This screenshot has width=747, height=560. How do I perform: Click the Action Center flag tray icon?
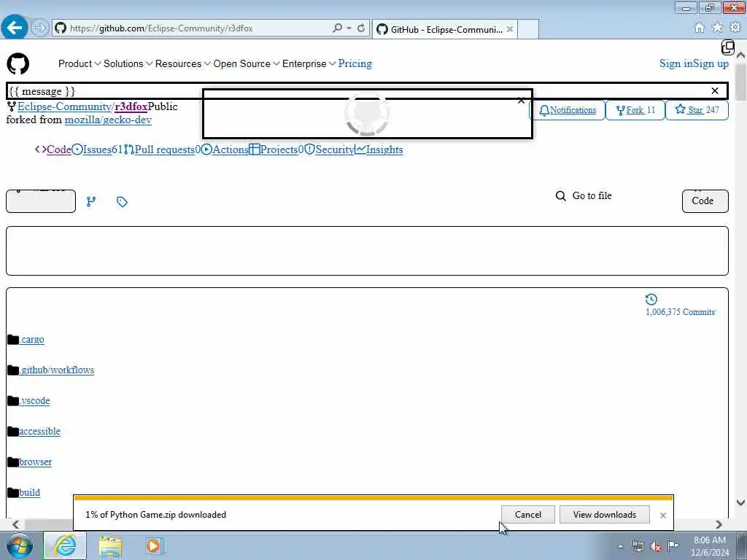tap(673, 546)
